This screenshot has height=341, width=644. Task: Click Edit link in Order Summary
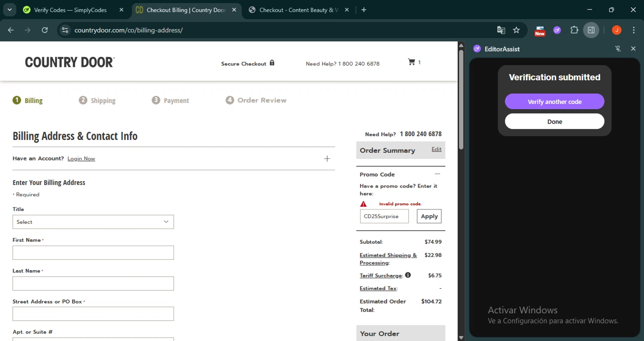coord(436,149)
